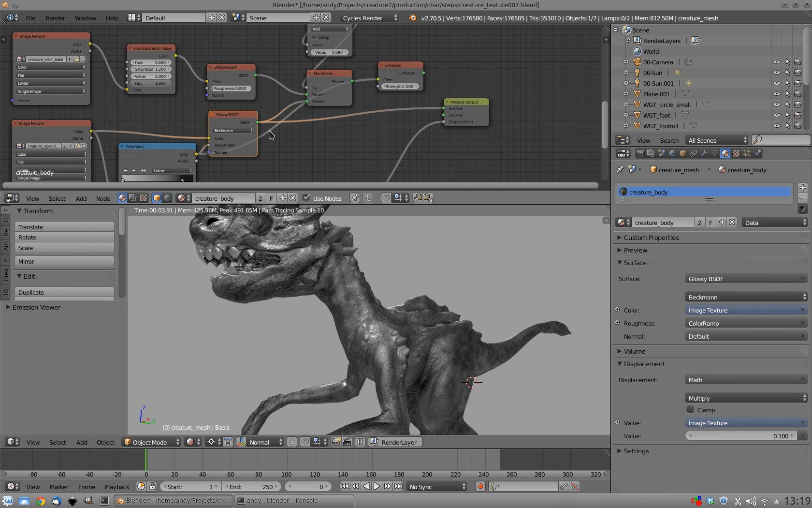Enable the Clamp checkbox in Displacement
This screenshot has width=812, height=508.
(690, 410)
